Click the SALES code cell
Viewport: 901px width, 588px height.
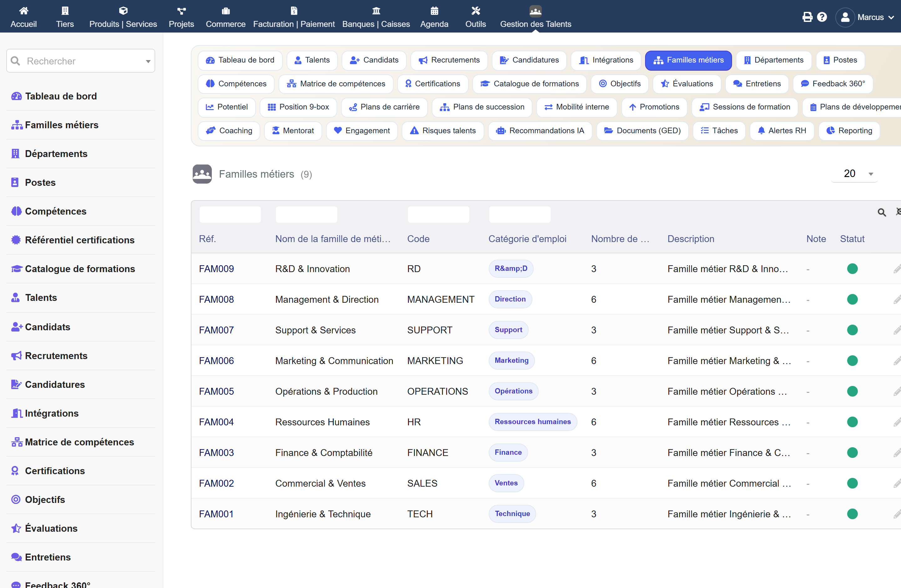point(422,484)
